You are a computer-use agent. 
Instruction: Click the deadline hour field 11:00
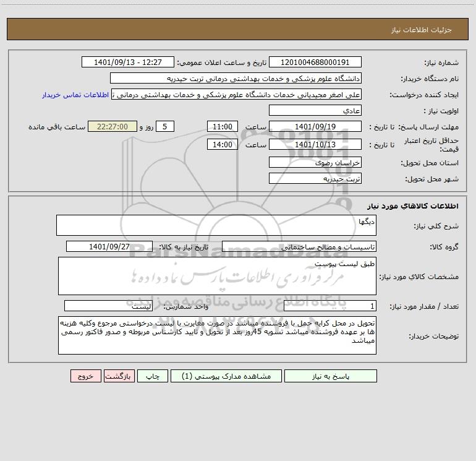click(x=222, y=126)
